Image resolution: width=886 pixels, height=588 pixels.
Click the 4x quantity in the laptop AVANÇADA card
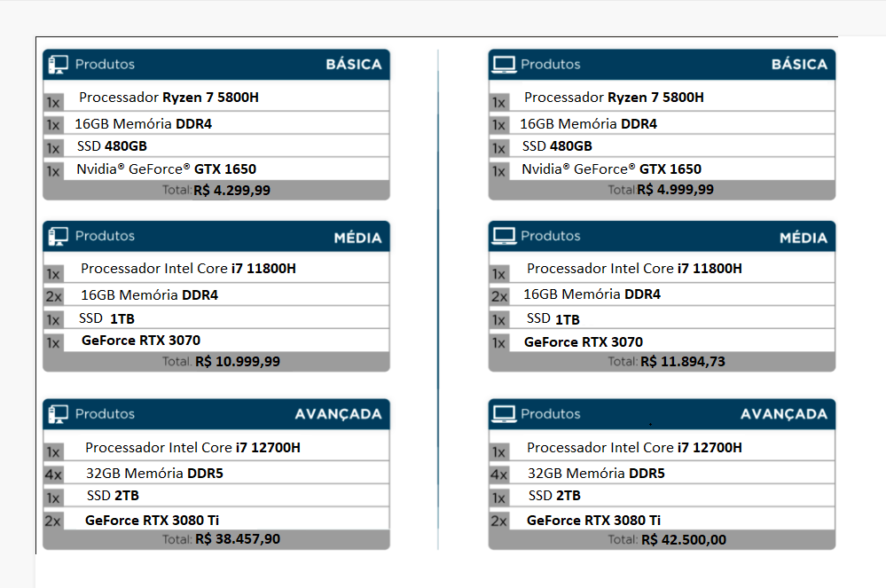coord(499,474)
